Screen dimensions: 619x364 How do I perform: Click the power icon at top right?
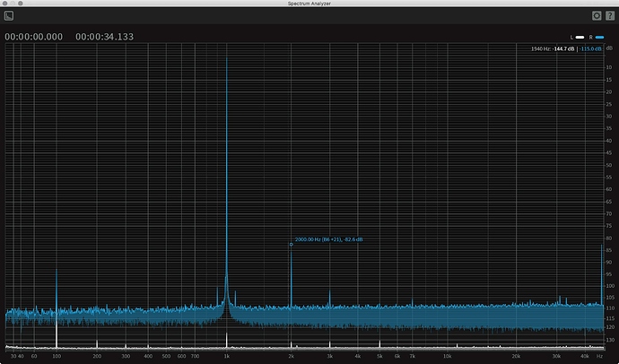(x=609, y=15)
